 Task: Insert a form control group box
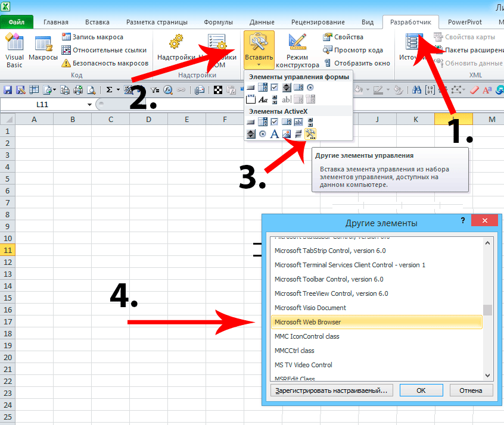coord(251,99)
